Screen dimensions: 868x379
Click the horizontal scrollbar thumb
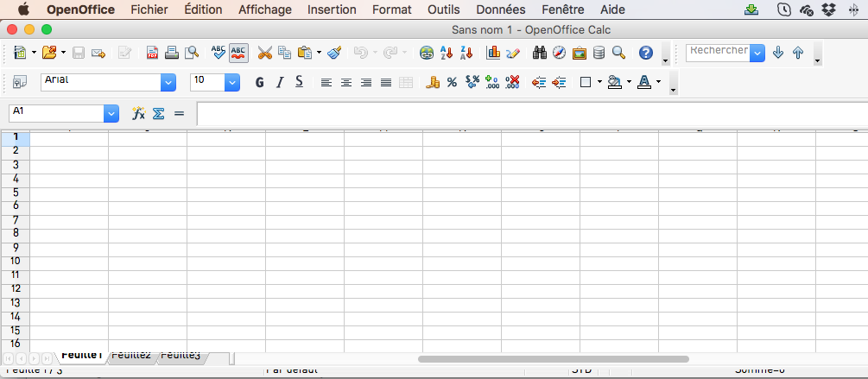tap(553, 359)
